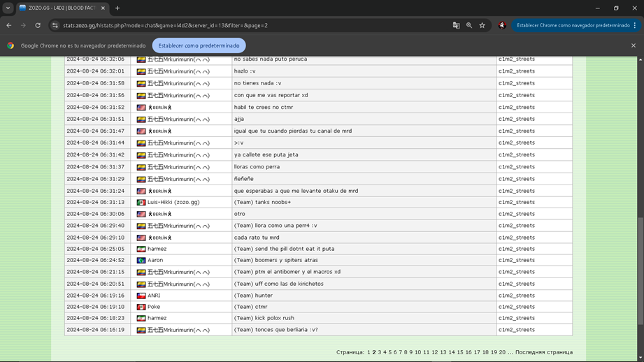Screen dimensions: 644x362
Task: Open the site information icon in address bar
Action: (x=55, y=25)
